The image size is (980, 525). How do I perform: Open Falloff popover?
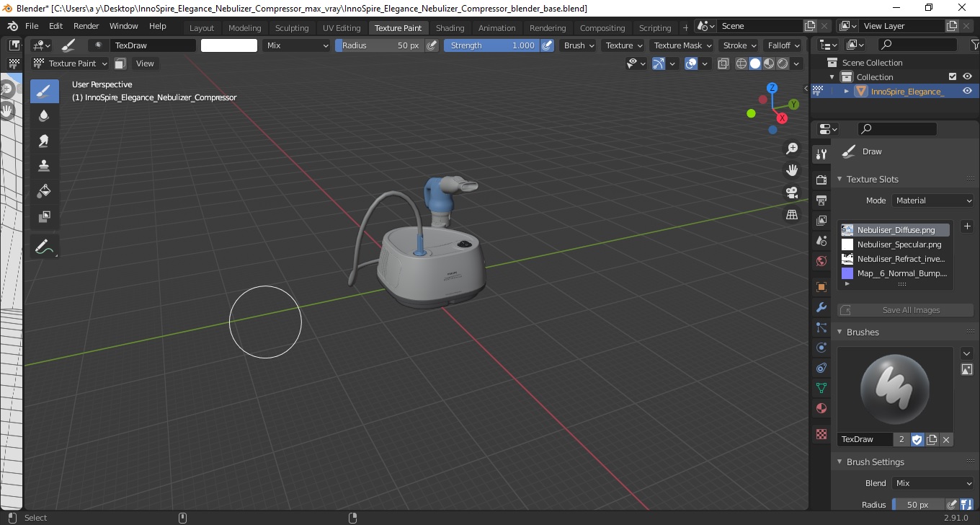[x=783, y=45]
